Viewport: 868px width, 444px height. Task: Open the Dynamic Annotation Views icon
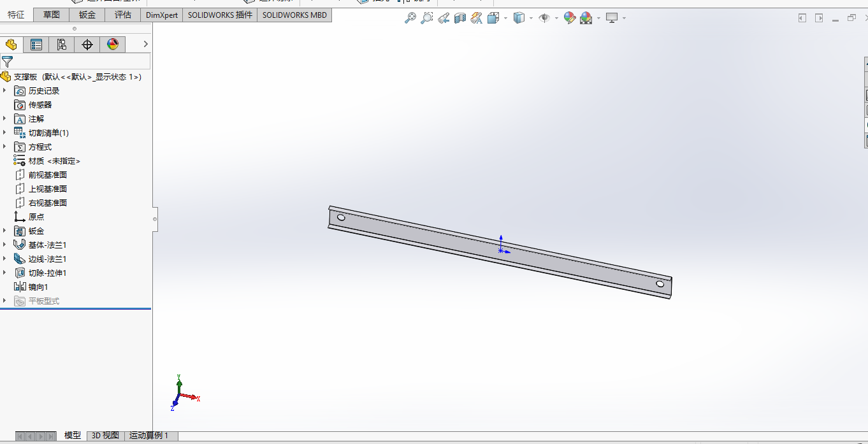click(x=477, y=18)
